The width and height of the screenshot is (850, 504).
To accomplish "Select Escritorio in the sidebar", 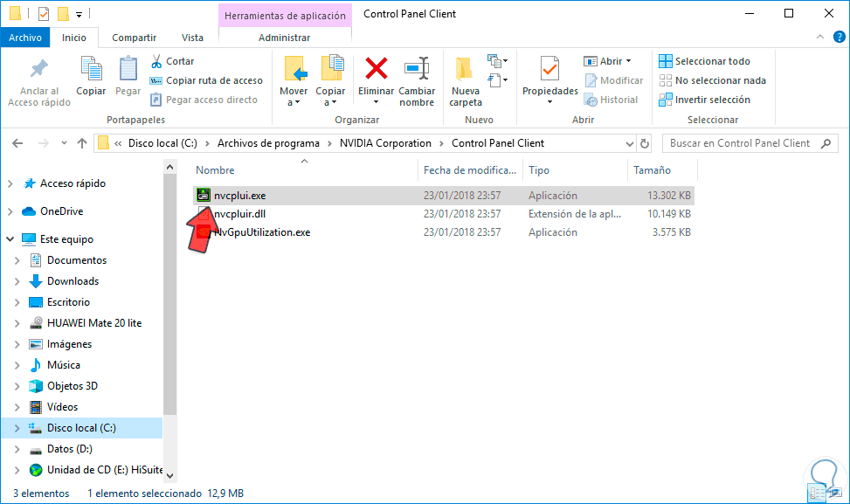I will [x=68, y=302].
